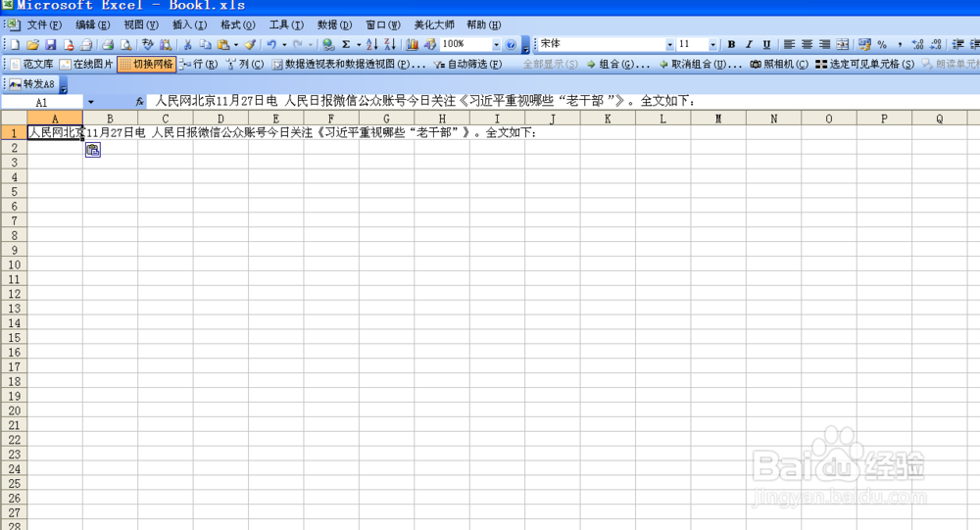Create a new blank workbook
The height and width of the screenshot is (530, 980).
[x=15, y=44]
